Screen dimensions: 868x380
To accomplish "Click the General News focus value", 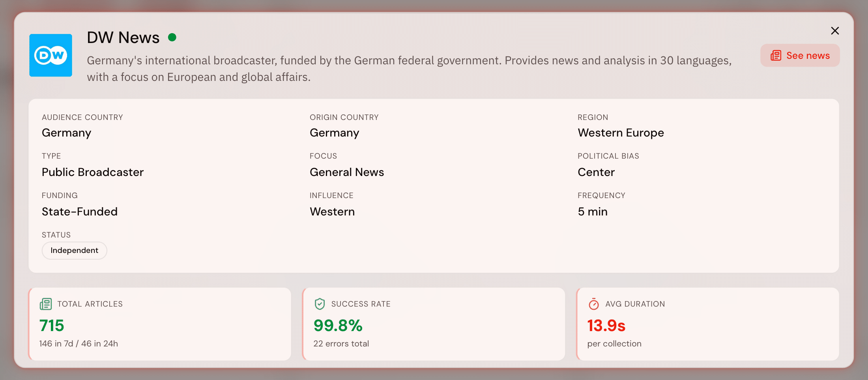I will (347, 172).
